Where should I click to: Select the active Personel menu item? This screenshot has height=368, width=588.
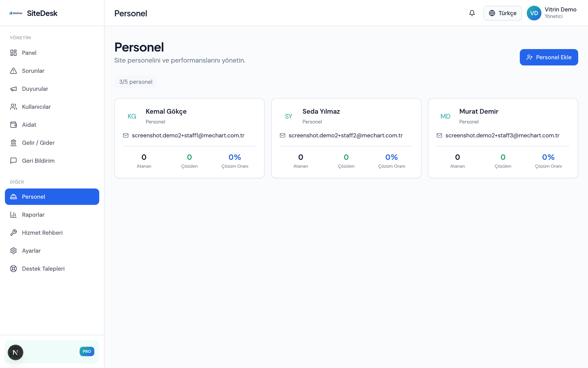coord(52,197)
